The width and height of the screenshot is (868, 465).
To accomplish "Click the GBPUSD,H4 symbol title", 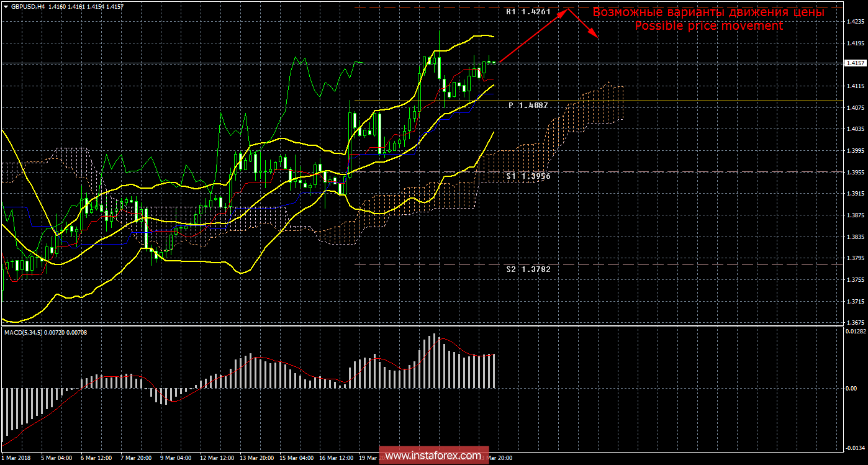I will [27, 6].
